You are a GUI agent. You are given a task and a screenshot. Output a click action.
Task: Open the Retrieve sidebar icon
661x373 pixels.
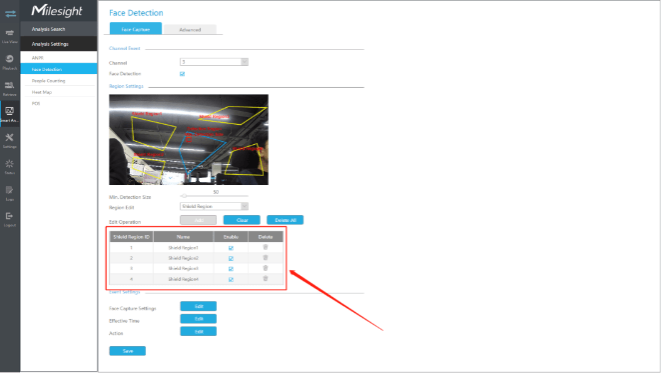(x=10, y=88)
